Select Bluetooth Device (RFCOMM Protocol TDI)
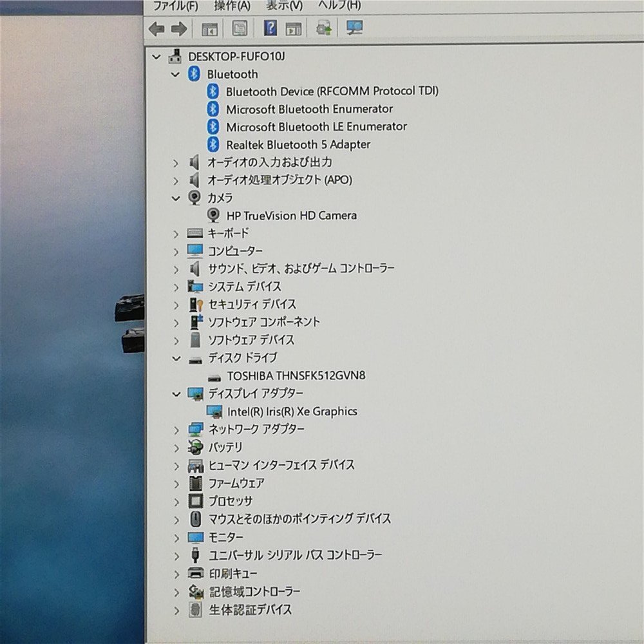 click(x=332, y=91)
